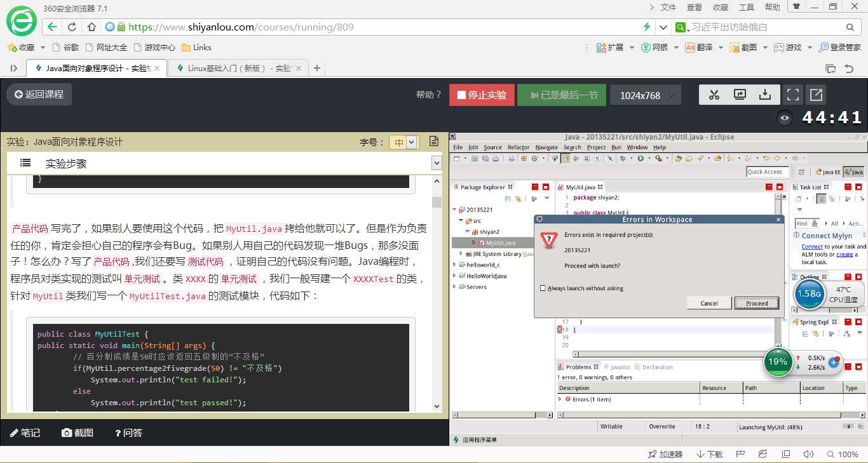Open the document icon beside font size
The image size is (868, 463).
[x=433, y=142]
